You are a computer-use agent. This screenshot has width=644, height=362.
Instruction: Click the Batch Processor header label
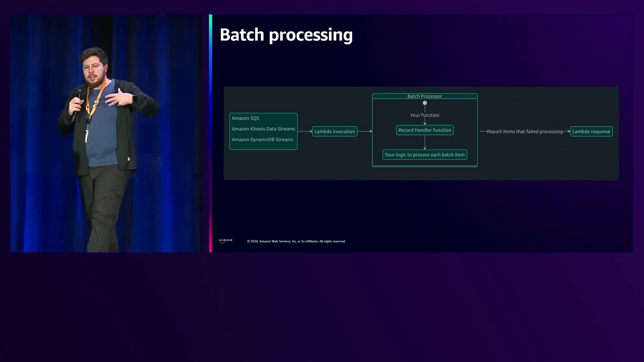pos(425,96)
